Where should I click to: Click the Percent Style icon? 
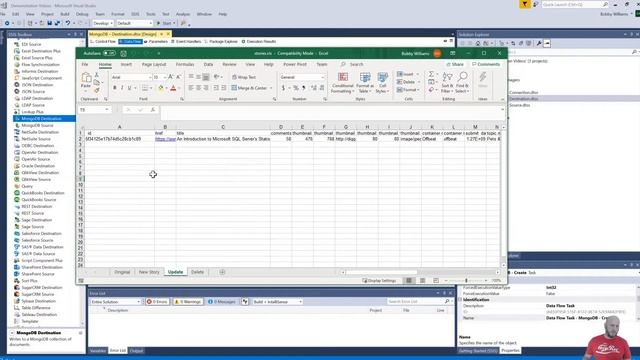pos(296,88)
